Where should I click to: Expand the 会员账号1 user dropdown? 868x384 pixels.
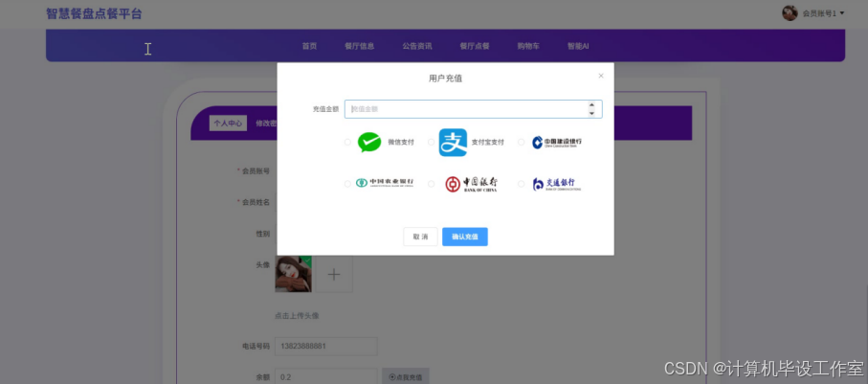coord(823,13)
